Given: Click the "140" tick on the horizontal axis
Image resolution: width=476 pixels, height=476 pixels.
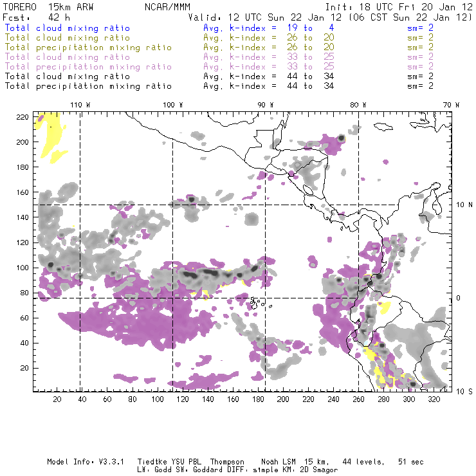Looking at the screenshot, I should pos(208,399).
